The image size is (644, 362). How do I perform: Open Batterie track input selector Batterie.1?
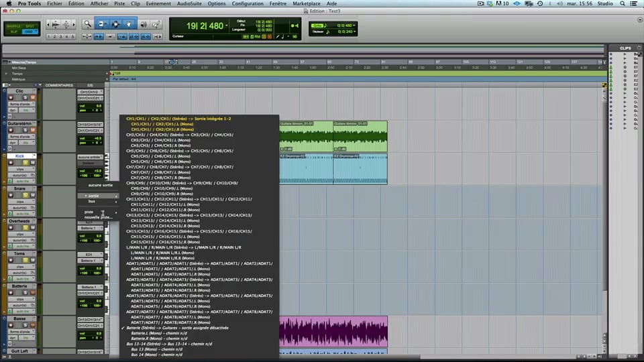pos(91,287)
